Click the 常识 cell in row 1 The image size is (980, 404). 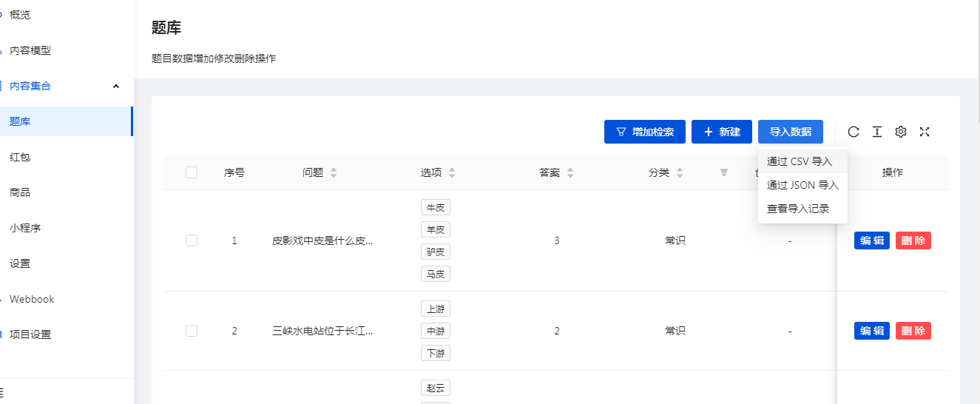coord(675,240)
